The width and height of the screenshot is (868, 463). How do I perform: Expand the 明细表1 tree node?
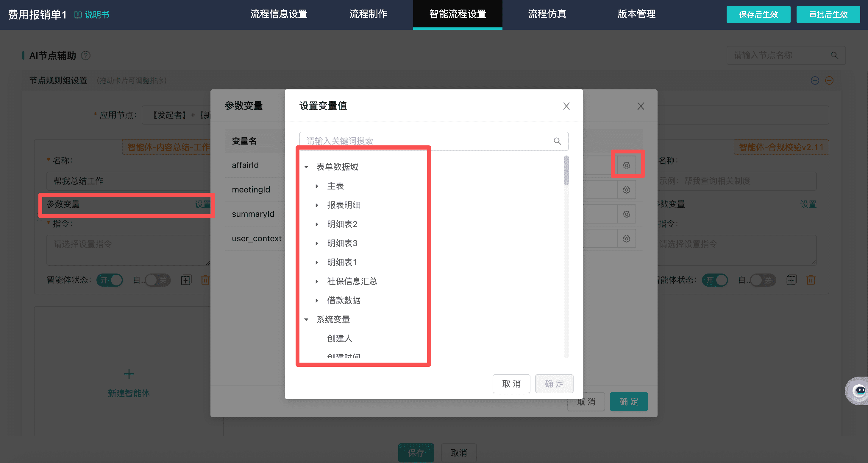tap(317, 262)
